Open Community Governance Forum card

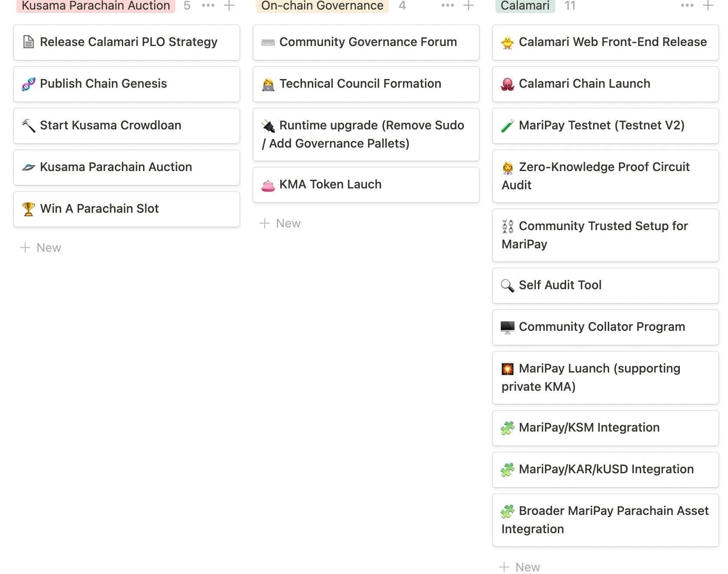tap(366, 43)
